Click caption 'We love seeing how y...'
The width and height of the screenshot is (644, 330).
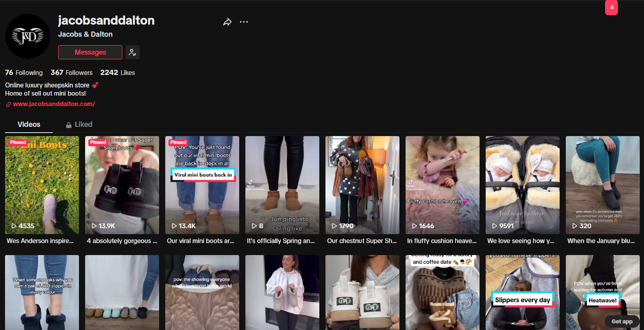click(x=521, y=241)
